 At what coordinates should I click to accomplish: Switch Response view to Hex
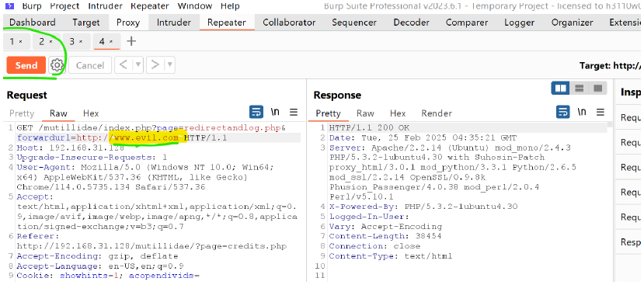pyautogui.click(x=398, y=113)
